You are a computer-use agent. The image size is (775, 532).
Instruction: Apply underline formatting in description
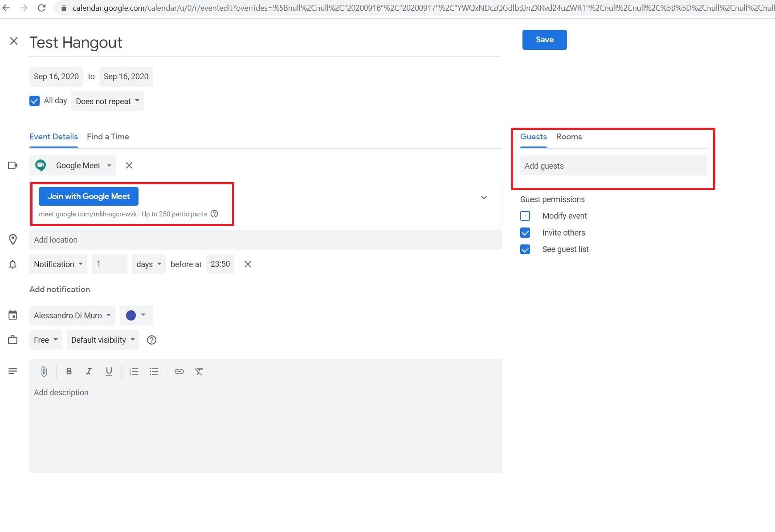point(109,371)
